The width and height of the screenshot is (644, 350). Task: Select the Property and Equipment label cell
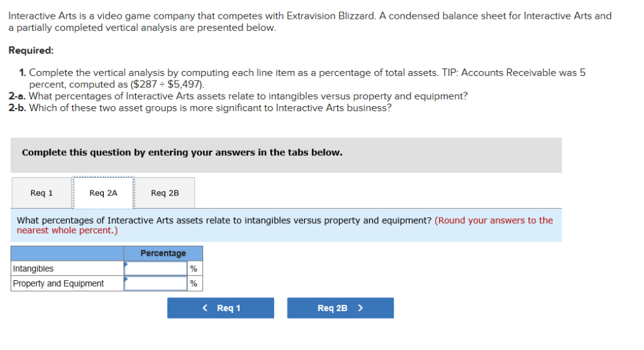click(67, 283)
